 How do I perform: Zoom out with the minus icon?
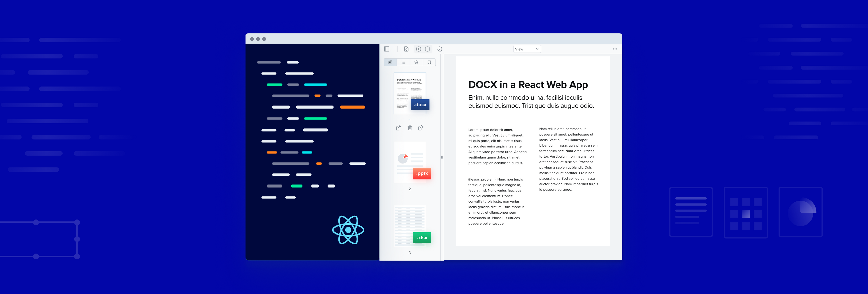428,49
